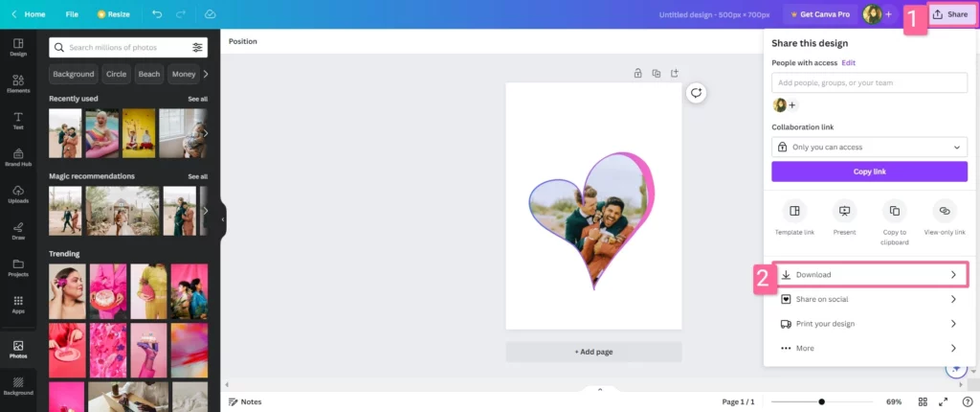Select the Money filter chip
The height and width of the screenshot is (412, 980).
184,74
